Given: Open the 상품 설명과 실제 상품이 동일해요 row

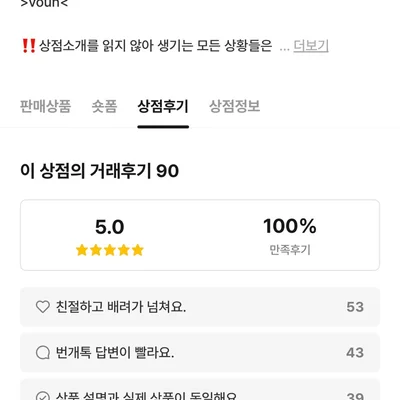Looking at the screenshot, I should click(x=200, y=389).
